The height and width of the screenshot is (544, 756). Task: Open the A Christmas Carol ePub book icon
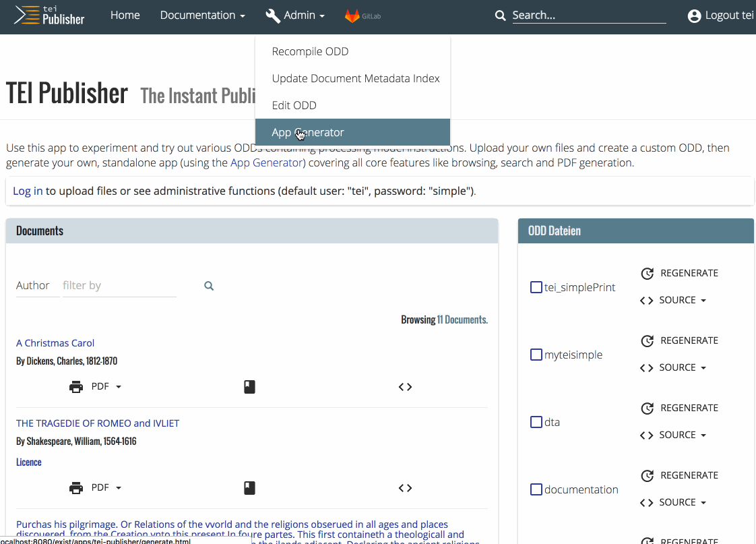click(x=249, y=387)
